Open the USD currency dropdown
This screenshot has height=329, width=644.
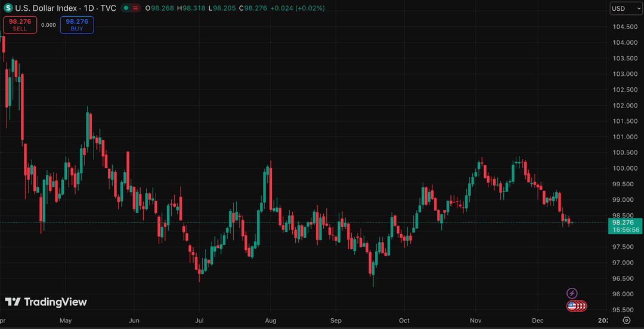pos(626,8)
